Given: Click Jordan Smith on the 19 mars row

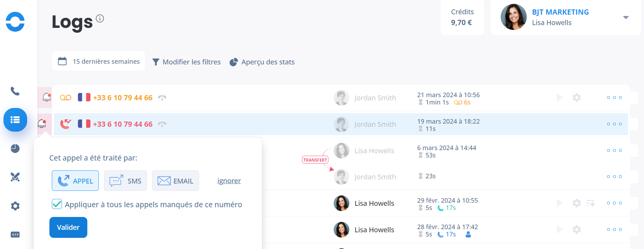Looking at the screenshot, I should (375, 124).
